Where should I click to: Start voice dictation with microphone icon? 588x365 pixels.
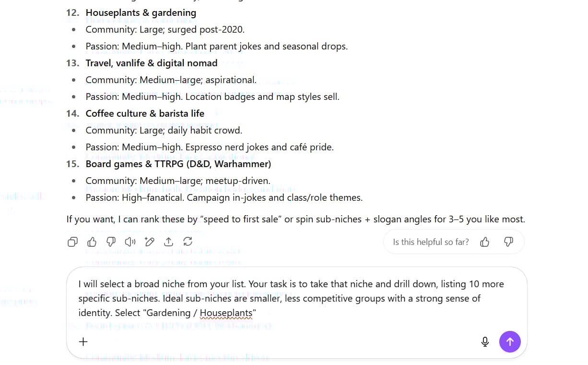pos(485,341)
